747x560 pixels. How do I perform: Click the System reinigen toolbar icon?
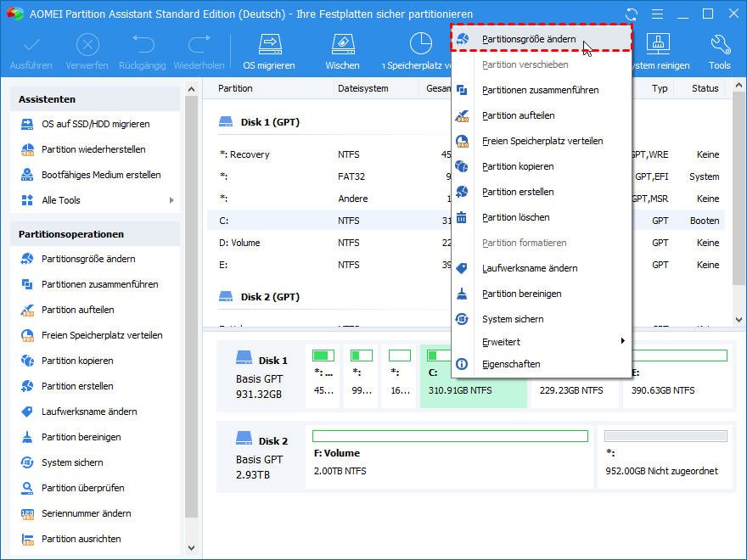[x=659, y=45]
